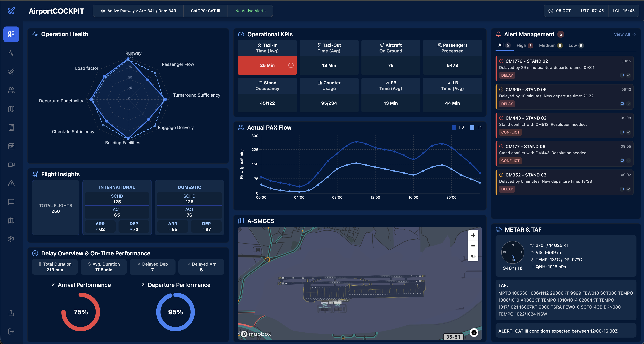Open View All alerts
The width and height of the screenshot is (644, 344).
[x=624, y=34]
